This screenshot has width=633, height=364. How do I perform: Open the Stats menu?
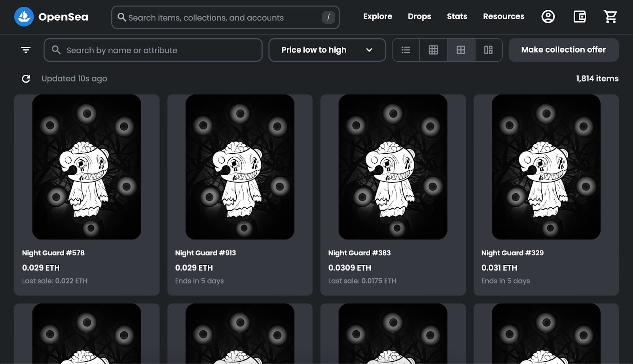pos(457,17)
